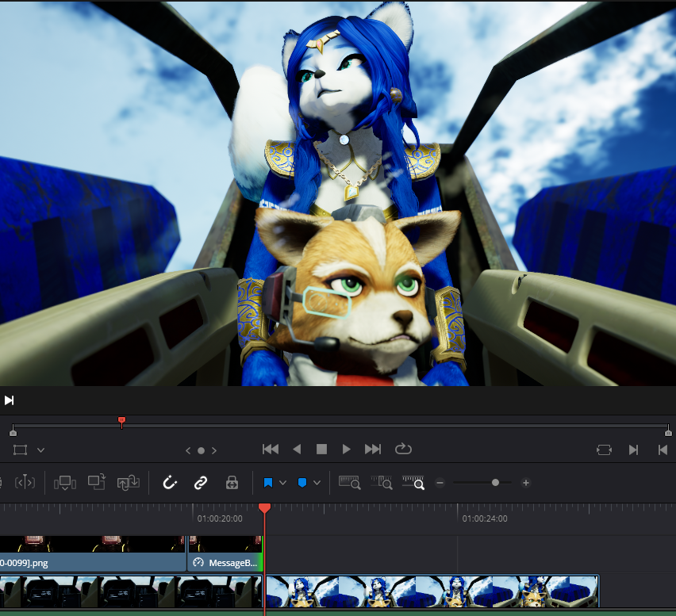
Task: Select the blue fox cockpit clip
Action: (x=432, y=591)
